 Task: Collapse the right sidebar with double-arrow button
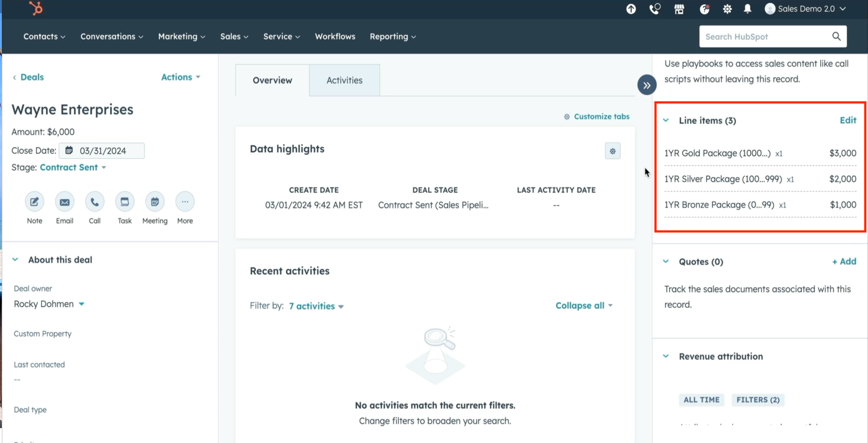tap(646, 85)
